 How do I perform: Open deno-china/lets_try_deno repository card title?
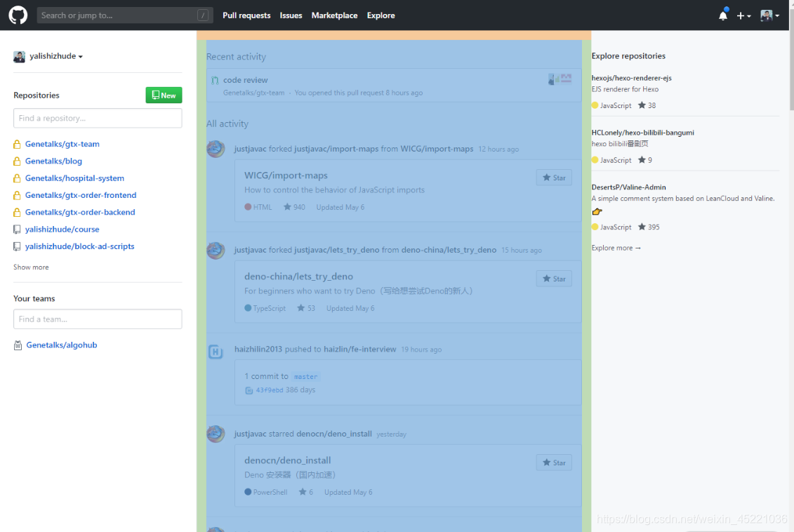(299, 277)
